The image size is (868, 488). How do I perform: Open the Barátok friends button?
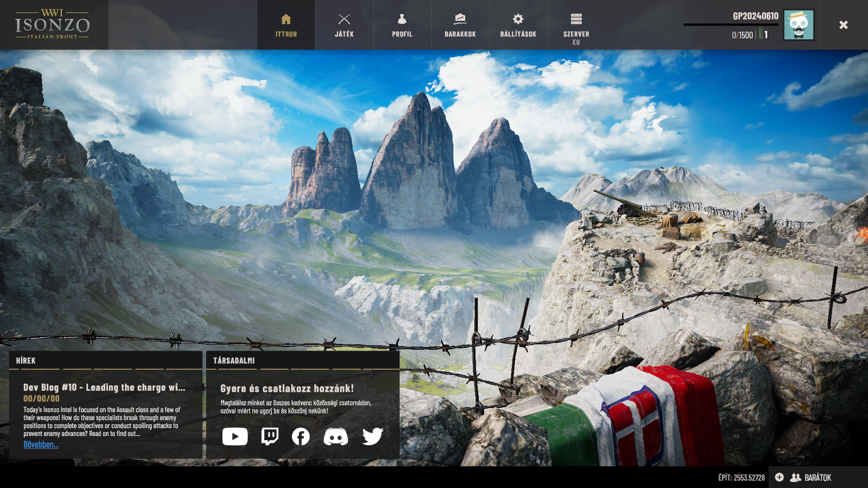(x=812, y=478)
